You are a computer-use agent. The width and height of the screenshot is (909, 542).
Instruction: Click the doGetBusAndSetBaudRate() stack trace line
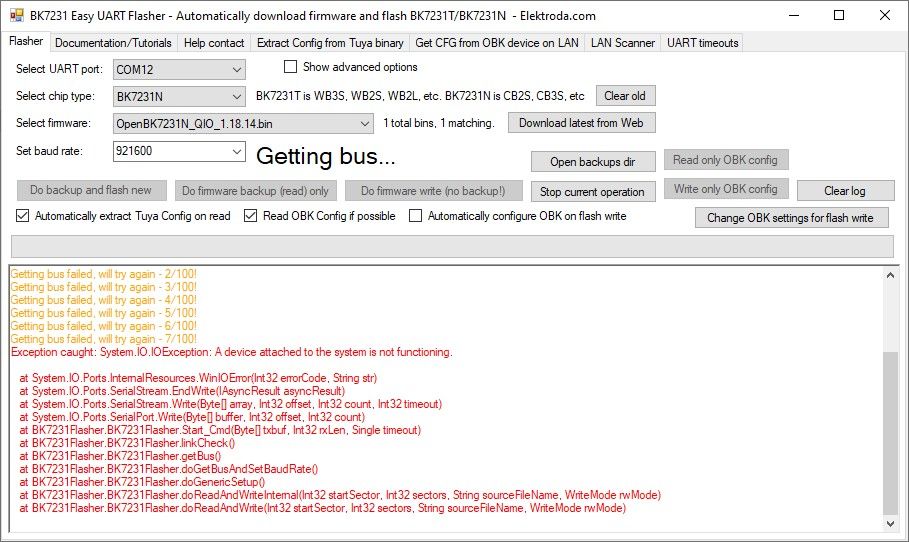(169, 470)
